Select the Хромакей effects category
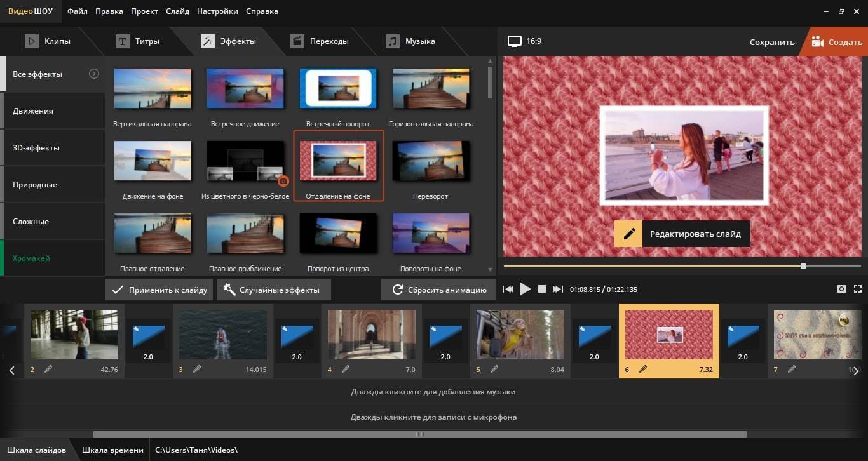 tap(32, 258)
